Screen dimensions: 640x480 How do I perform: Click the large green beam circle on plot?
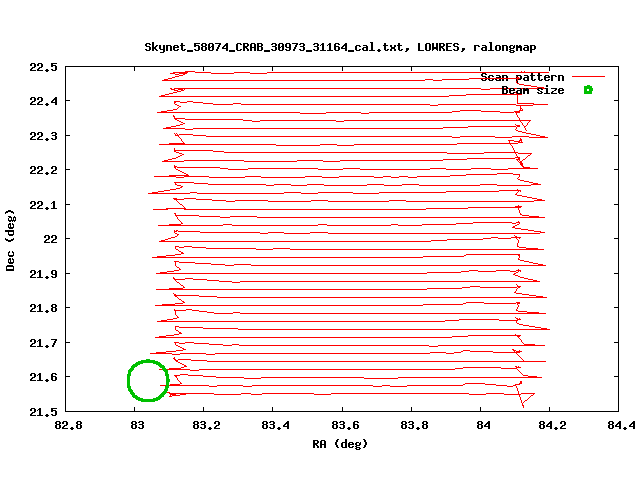[x=148, y=380]
